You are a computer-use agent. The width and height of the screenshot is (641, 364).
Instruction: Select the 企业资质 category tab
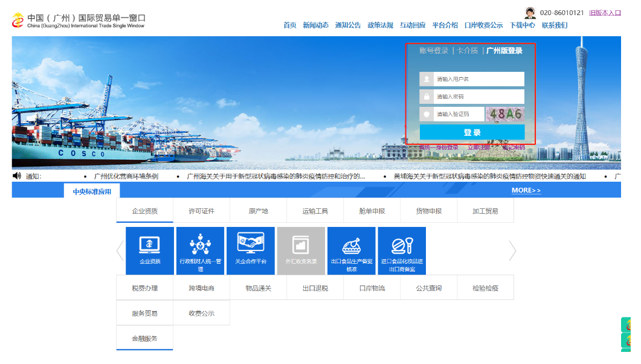click(x=145, y=211)
